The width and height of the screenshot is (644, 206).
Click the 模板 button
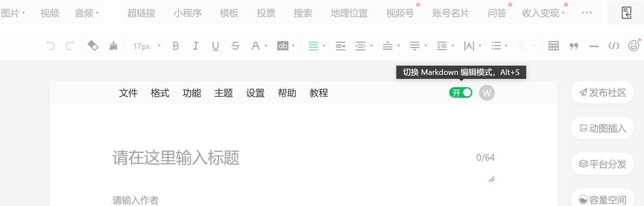[229, 13]
